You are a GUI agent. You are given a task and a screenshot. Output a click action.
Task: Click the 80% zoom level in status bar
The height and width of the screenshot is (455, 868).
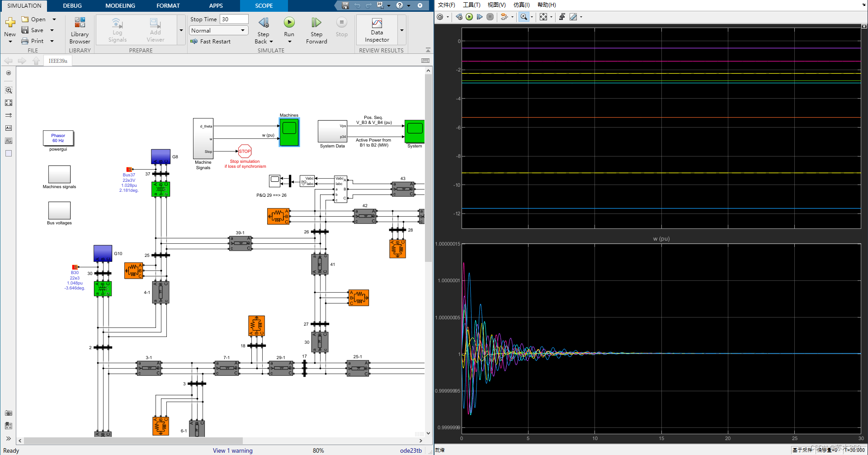click(318, 450)
